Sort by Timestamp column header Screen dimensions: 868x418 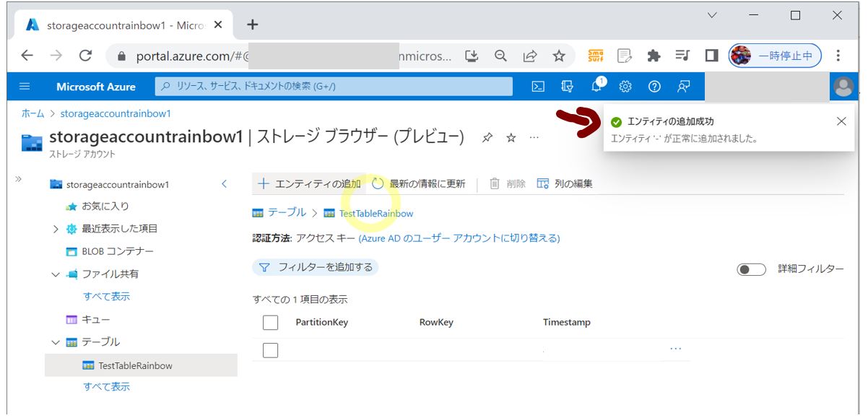tap(567, 323)
